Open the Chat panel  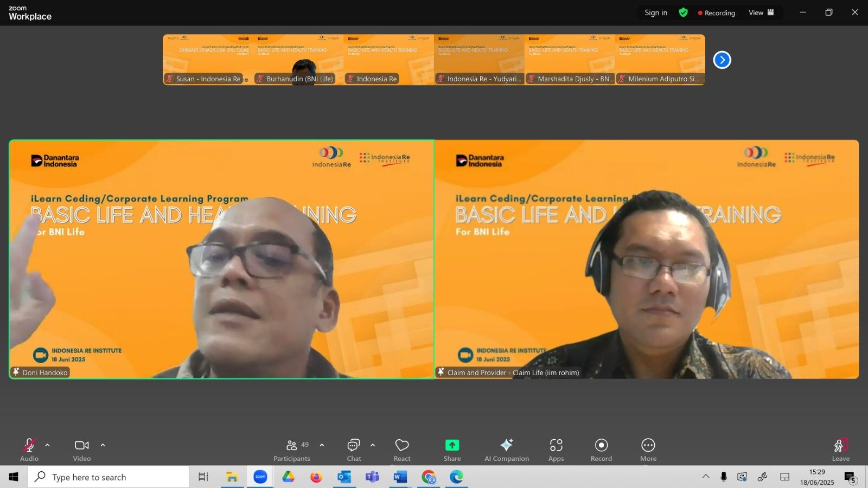pyautogui.click(x=354, y=450)
